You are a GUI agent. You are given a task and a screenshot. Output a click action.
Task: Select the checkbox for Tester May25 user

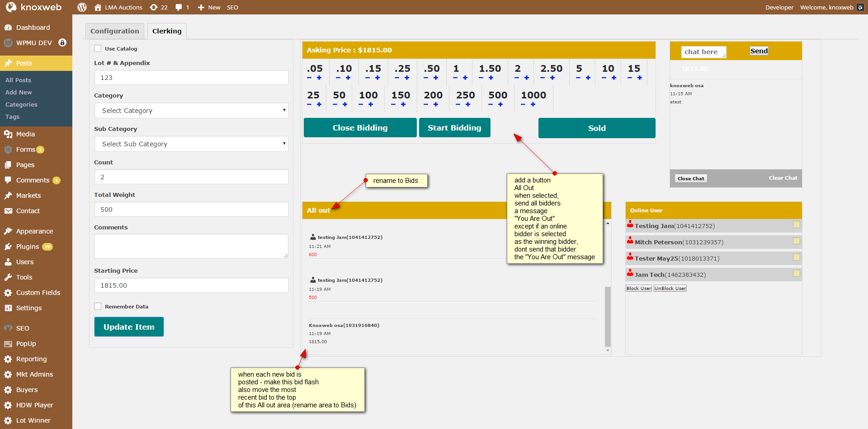click(x=797, y=257)
